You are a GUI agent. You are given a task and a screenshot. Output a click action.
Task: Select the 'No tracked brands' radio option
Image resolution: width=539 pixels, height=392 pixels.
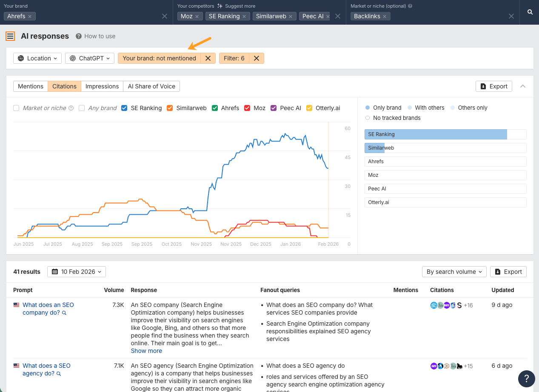(367, 118)
